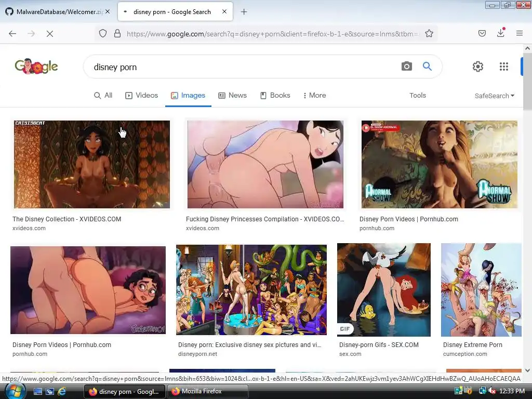
Task: Open the Google apps grid
Action: tap(504, 66)
